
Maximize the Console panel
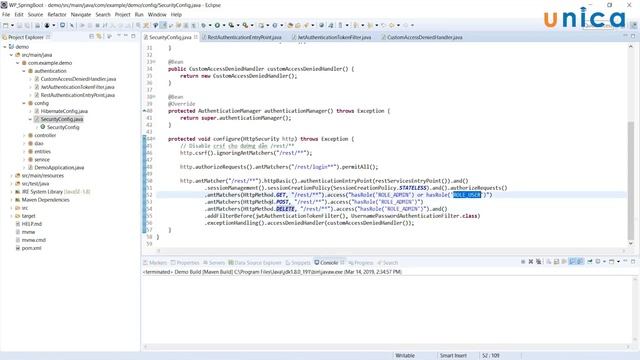tap(633, 261)
